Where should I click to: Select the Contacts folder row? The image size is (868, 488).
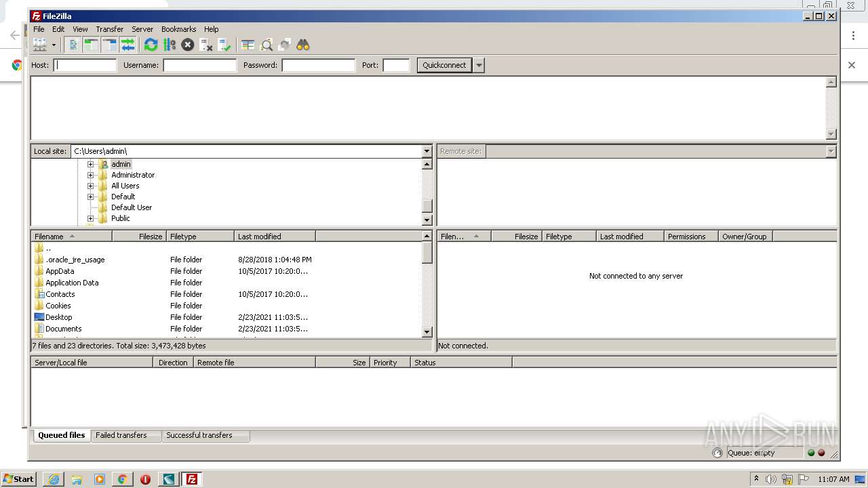pyautogui.click(x=226, y=294)
